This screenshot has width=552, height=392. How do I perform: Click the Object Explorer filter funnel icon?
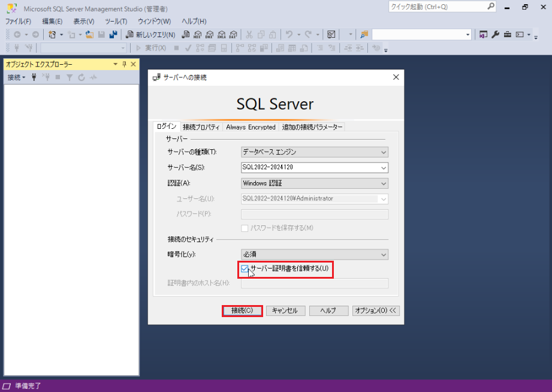(70, 77)
